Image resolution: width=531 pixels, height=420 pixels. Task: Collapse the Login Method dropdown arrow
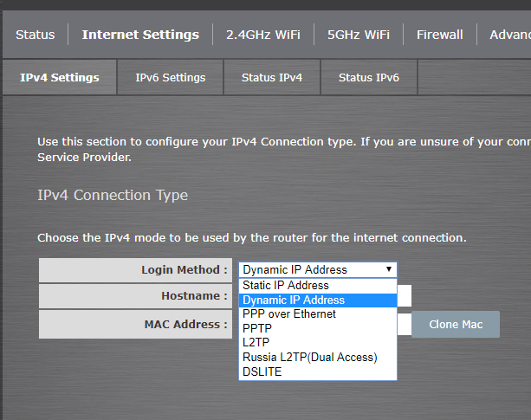(x=389, y=269)
